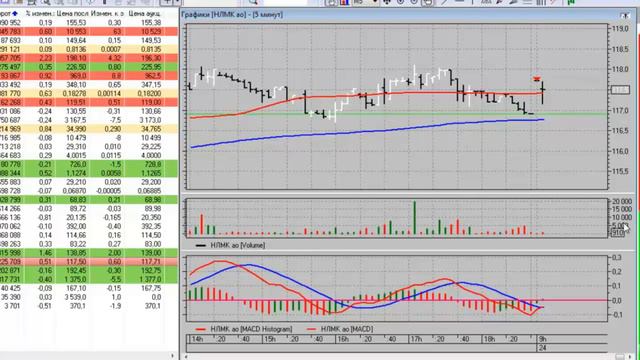This screenshot has width=640, height=360.
Task: Select the red row with price 198,10
Action: click(x=89, y=58)
